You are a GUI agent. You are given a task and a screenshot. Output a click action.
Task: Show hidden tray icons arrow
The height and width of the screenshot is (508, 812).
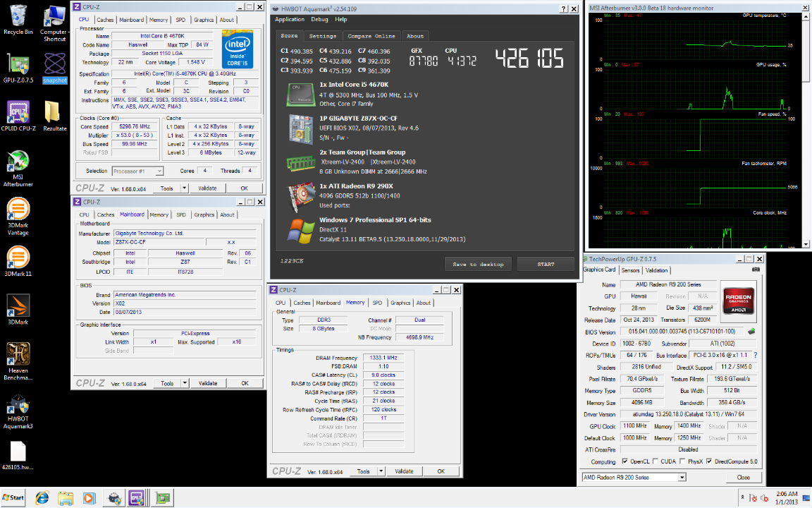click(x=742, y=497)
